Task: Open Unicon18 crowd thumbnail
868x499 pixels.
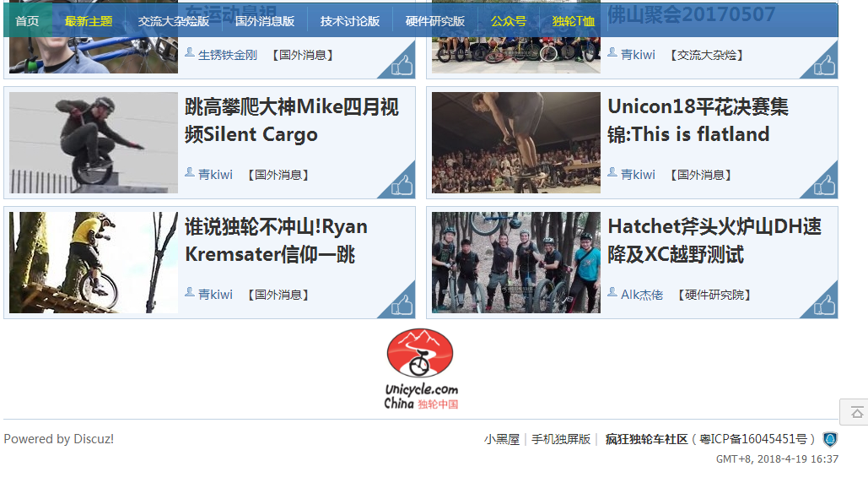Action: coord(516,143)
